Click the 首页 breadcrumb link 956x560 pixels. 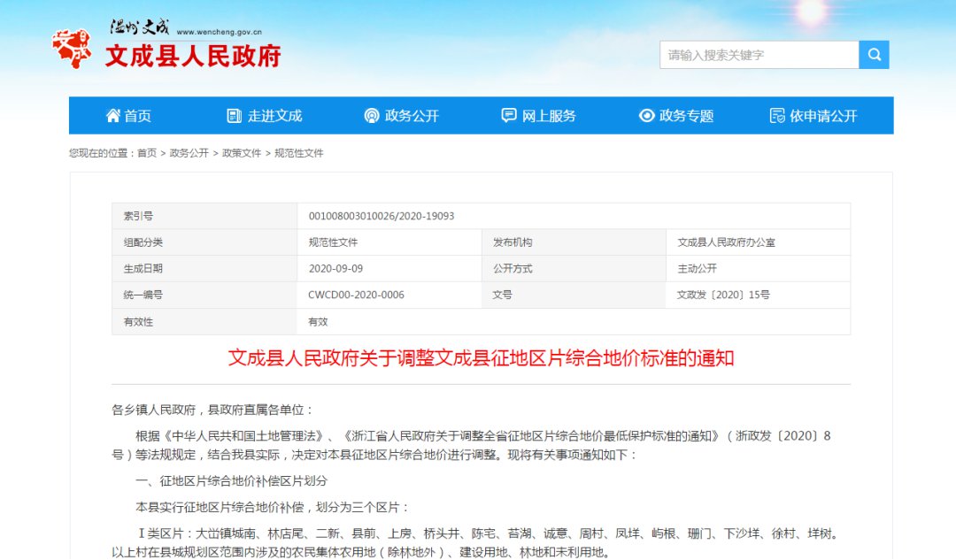[x=147, y=153]
